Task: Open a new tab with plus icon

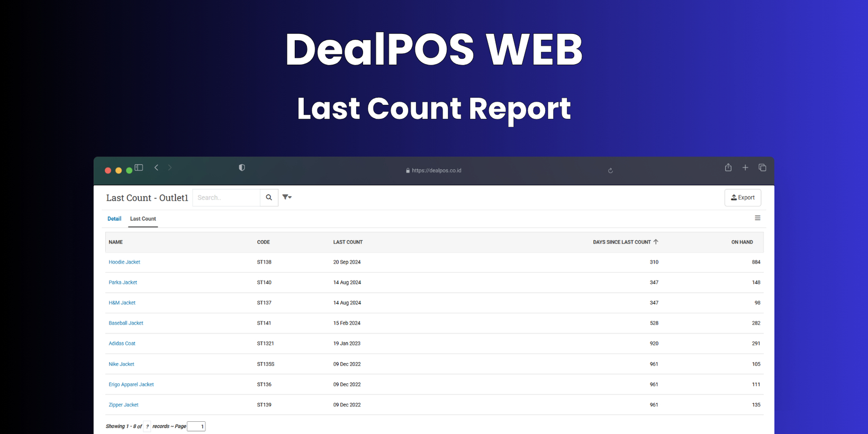Action: 745,167
